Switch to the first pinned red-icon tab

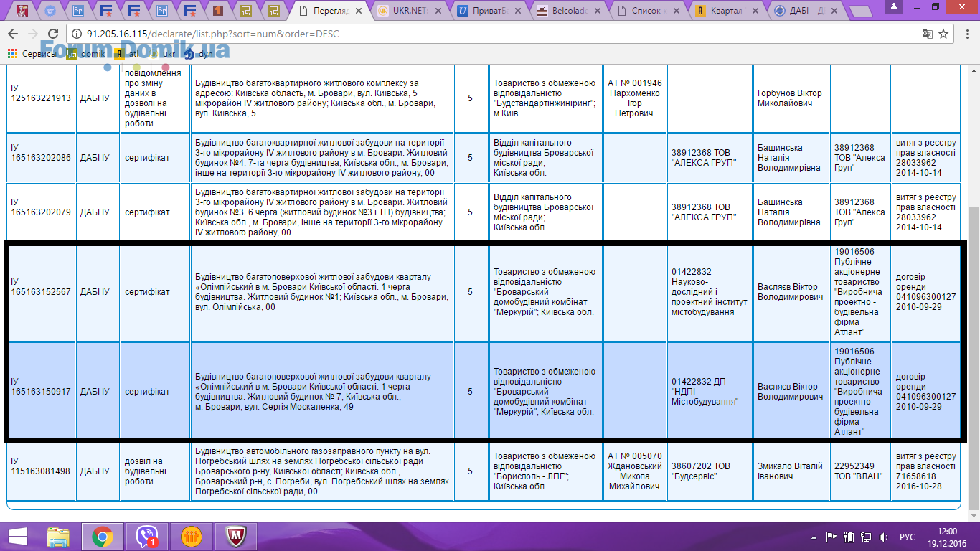tap(22, 11)
